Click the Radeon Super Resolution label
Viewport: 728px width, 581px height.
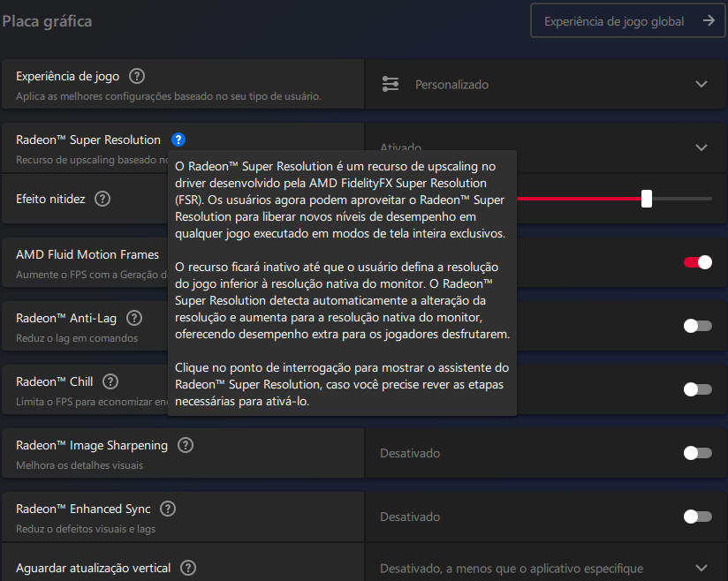pyautogui.click(x=88, y=140)
